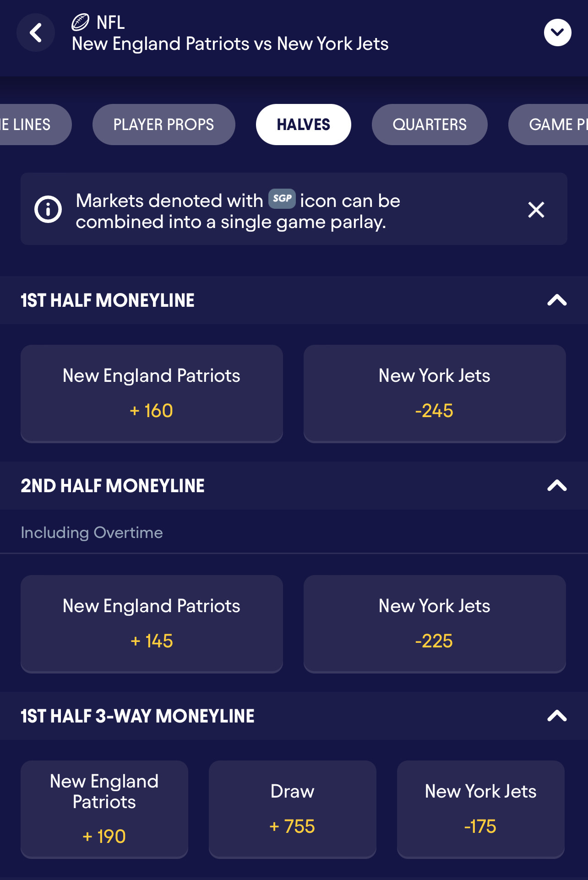Select Jets -225 second half moneyline

(434, 624)
